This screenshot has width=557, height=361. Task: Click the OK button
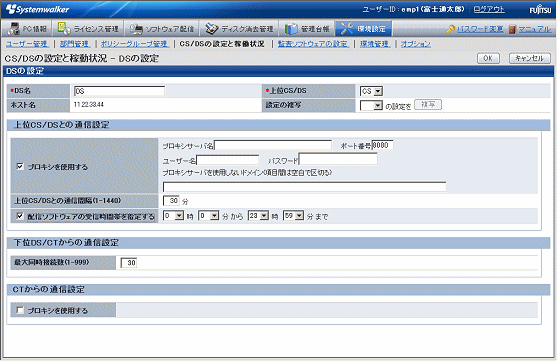488,58
